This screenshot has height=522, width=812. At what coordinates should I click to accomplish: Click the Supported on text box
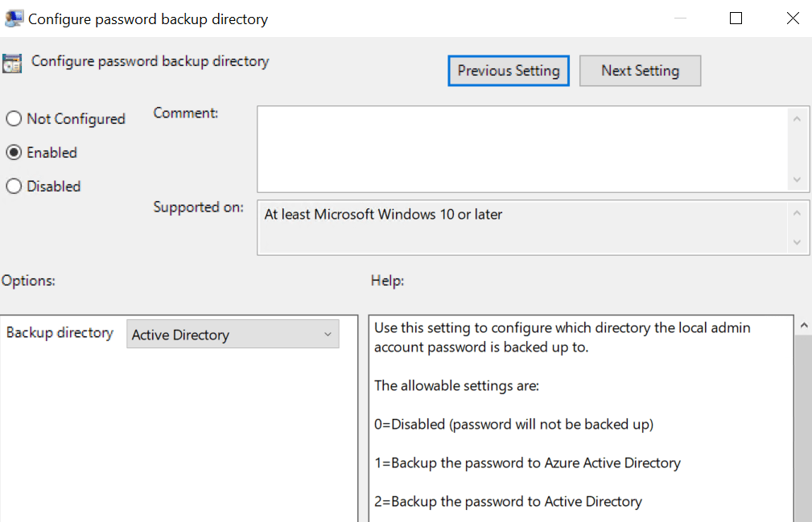[521, 228]
